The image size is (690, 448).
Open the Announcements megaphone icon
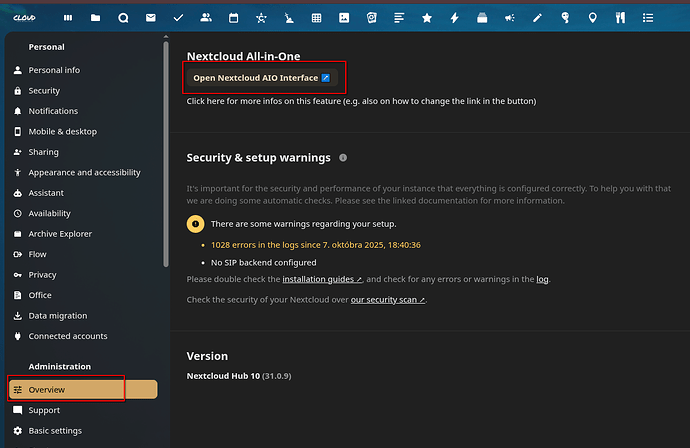[510, 18]
